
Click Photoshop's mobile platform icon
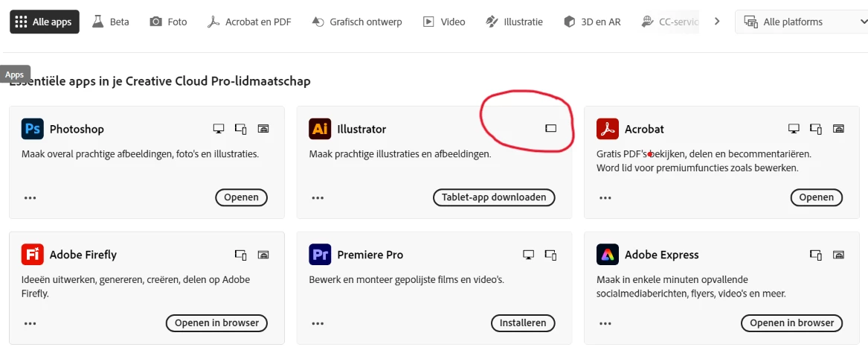tap(241, 129)
